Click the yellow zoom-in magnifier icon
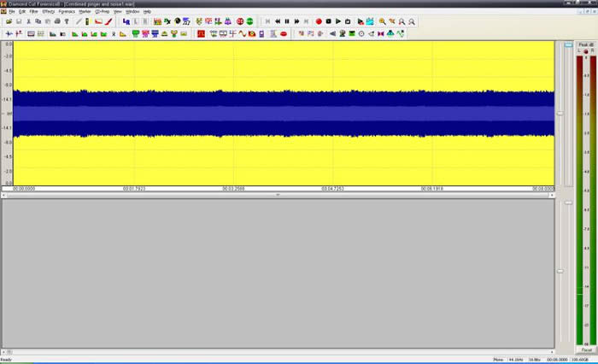 [382, 21]
